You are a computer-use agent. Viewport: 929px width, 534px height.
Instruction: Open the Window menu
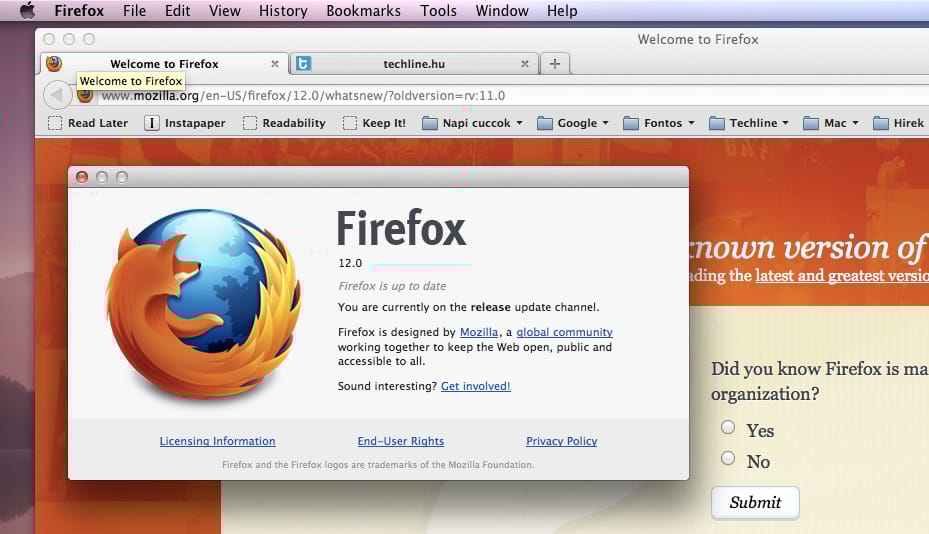click(x=502, y=11)
